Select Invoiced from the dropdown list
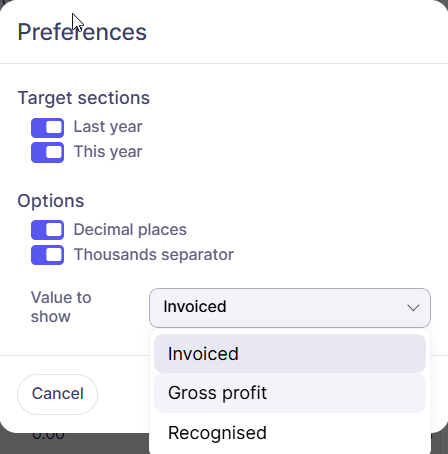Viewport: 448px width, 454px height. [290, 354]
